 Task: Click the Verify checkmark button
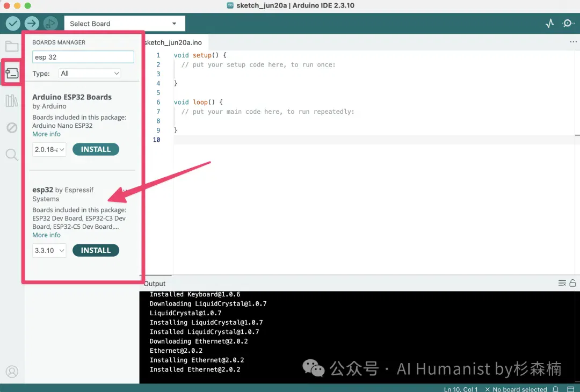coord(13,24)
